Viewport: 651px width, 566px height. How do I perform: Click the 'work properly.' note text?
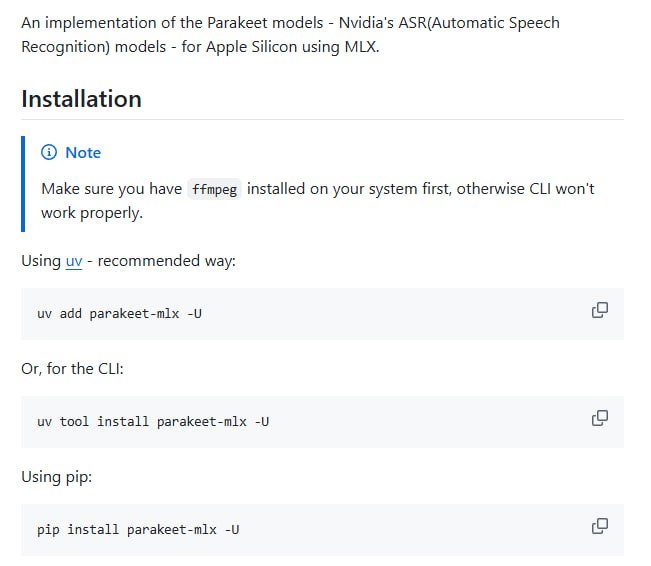(x=92, y=213)
